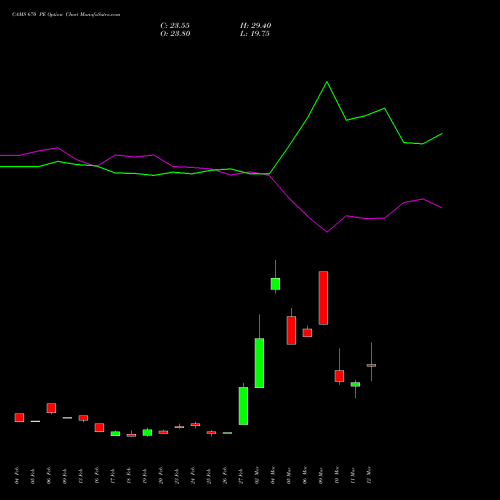Click the high value H: 29.40

(255, 26)
